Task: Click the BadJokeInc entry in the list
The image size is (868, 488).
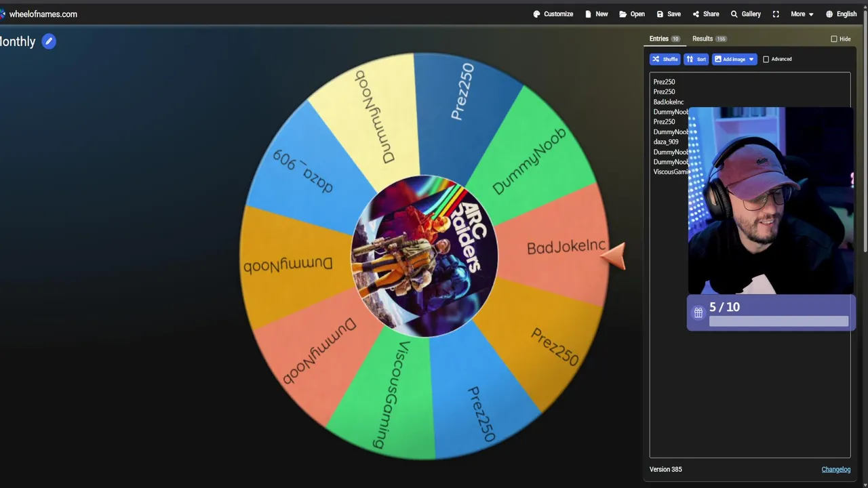Action: (668, 102)
